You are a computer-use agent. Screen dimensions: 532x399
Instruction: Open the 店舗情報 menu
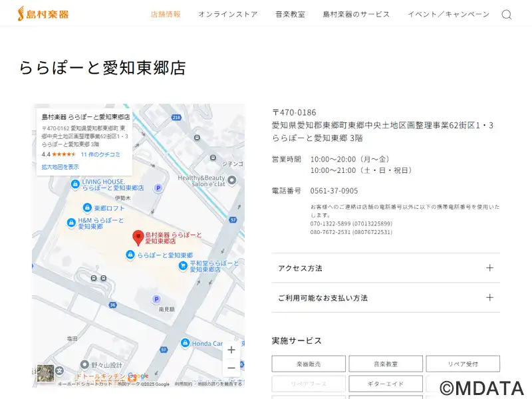coord(166,14)
